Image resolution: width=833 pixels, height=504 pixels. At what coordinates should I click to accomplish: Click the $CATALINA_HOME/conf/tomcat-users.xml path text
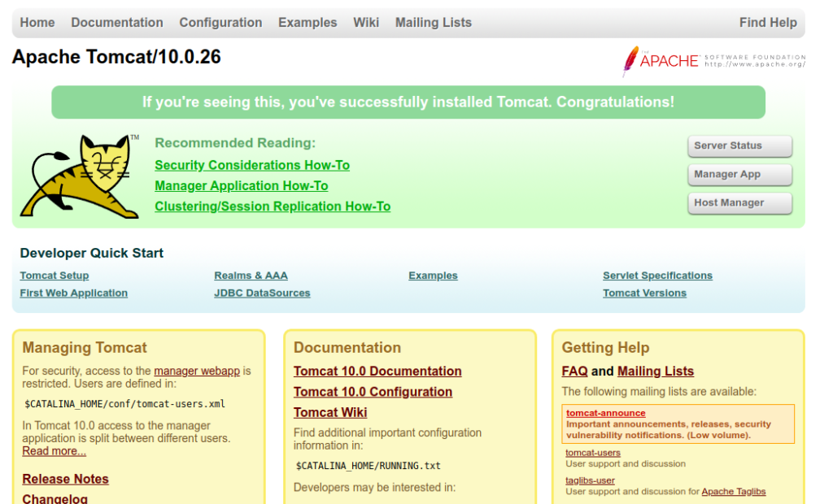pyautogui.click(x=124, y=404)
